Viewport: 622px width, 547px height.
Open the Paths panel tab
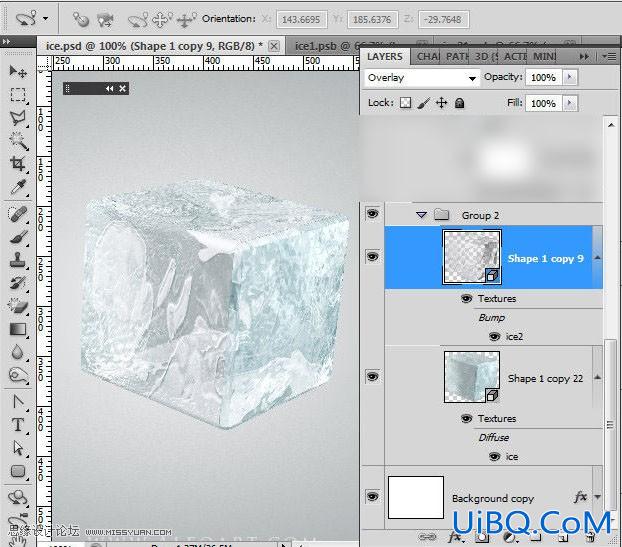click(457, 57)
